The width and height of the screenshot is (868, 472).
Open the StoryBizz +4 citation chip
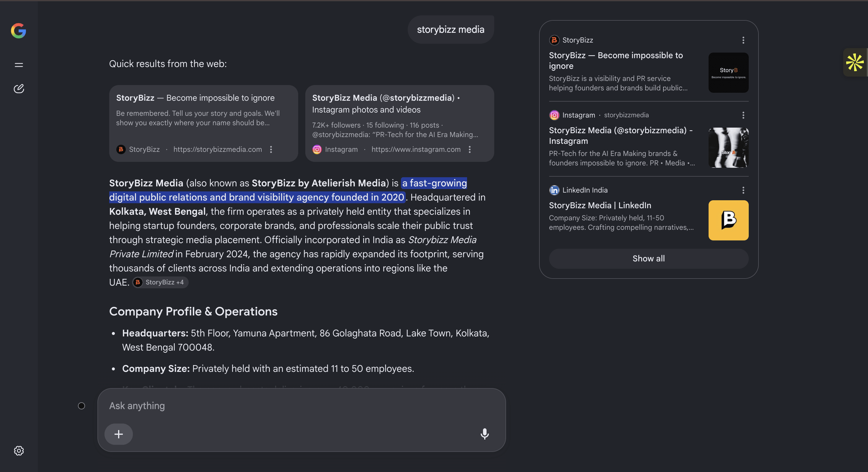160,282
